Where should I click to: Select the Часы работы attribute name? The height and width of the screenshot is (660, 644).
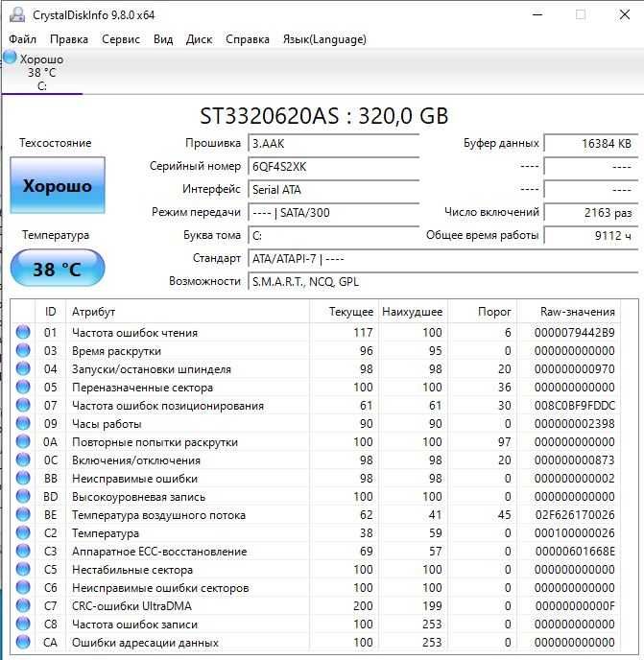tap(107, 424)
